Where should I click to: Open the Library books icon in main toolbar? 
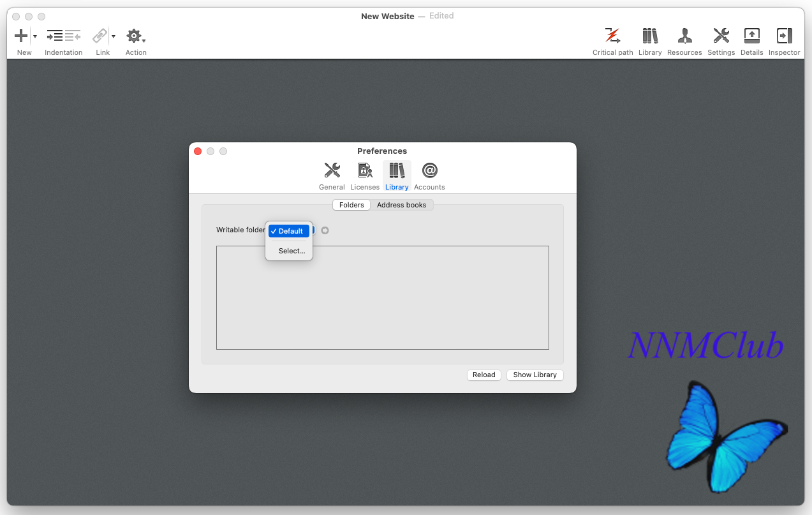pyautogui.click(x=650, y=36)
